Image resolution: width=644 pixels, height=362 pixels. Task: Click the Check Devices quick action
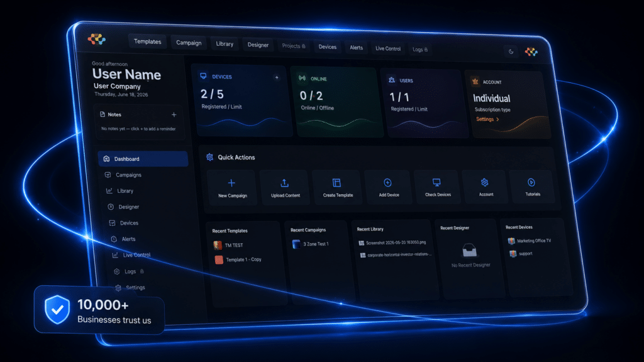coord(438,187)
